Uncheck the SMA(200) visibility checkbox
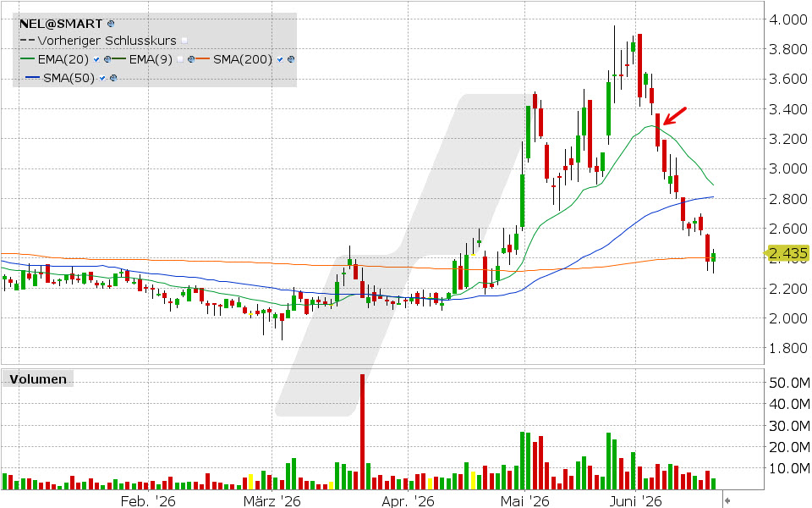 coord(280,59)
